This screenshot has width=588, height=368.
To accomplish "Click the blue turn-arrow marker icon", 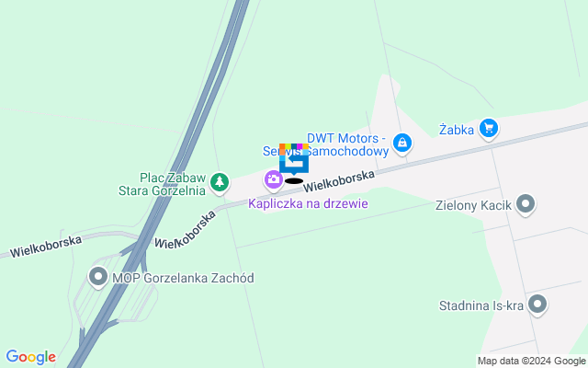I will pos(294,158).
